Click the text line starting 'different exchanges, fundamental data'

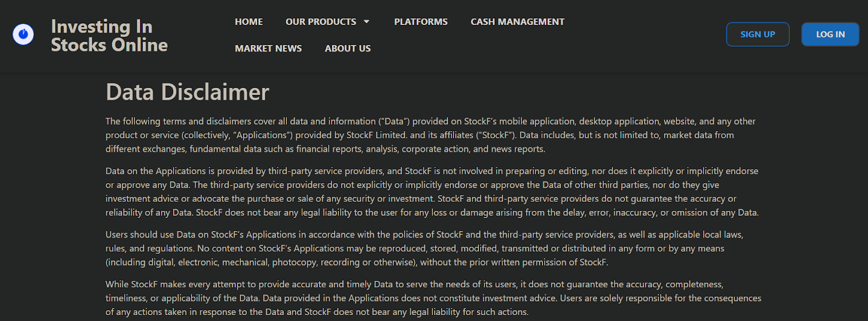pos(325,149)
